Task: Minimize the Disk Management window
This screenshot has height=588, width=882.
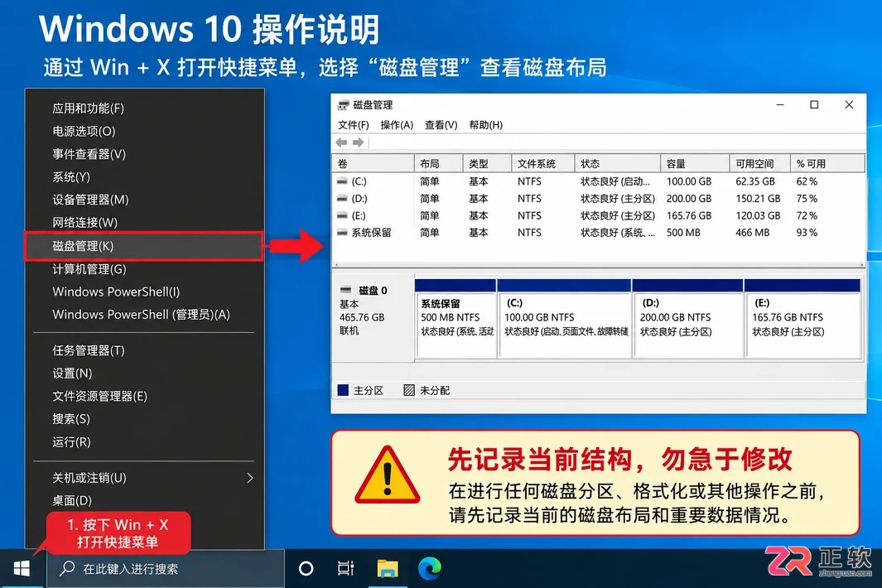Action: (x=780, y=104)
